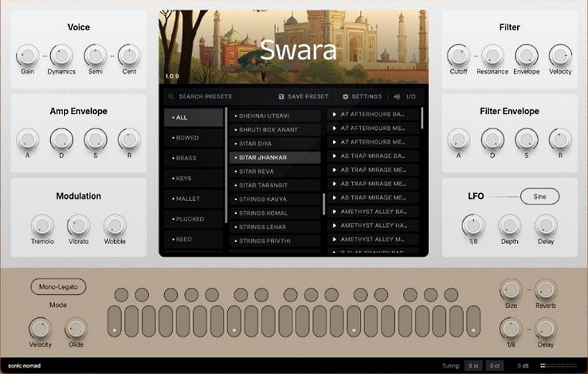This screenshot has height=374, width=588.
Task: Play the first A7 Afterhours BA preset arrow
Action: (x=334, y=114)
